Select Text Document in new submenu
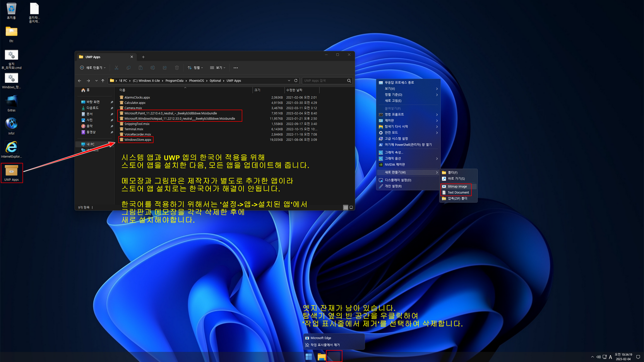 [x=459, y=192]
